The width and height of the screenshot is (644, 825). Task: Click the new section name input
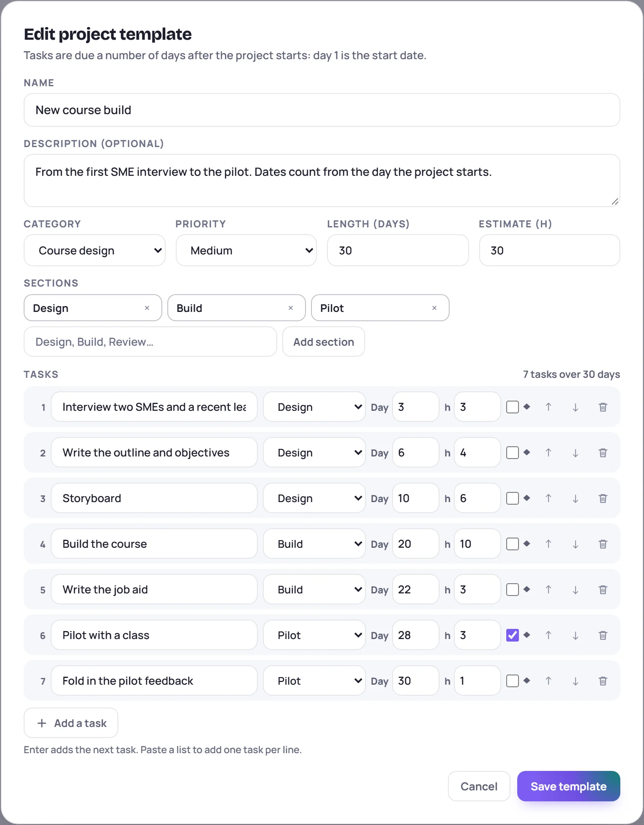pos(150,342)
